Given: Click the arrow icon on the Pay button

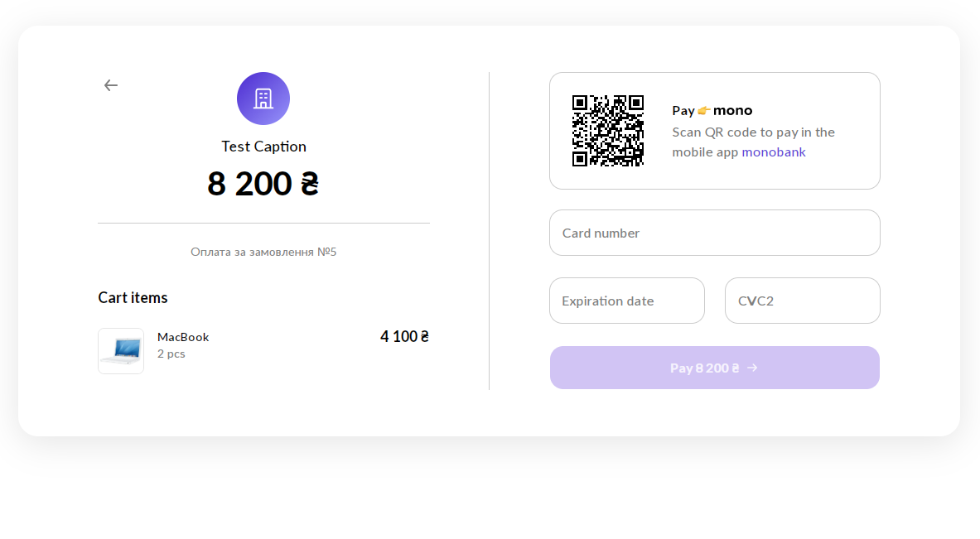Looking at the screenshot, I should pyautogui.click(x=752, y=368).
